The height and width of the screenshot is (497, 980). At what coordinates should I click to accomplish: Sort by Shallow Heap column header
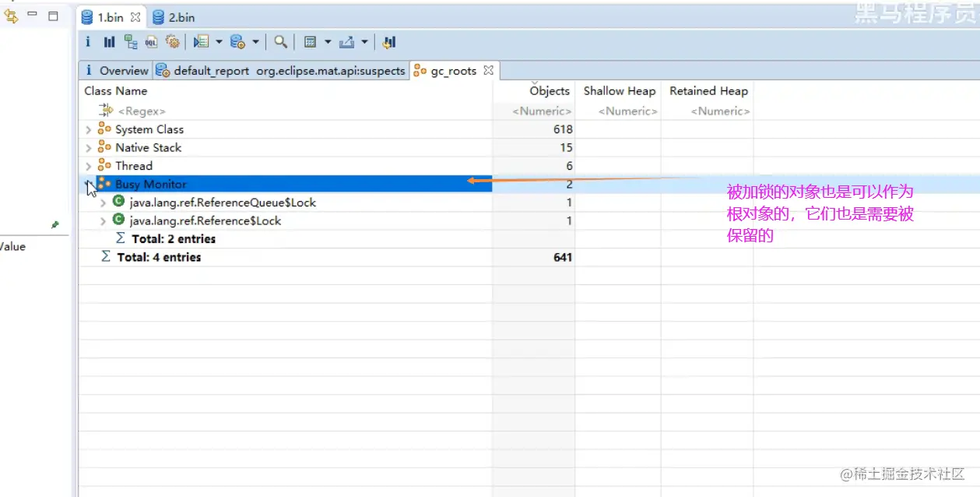pos(619,91)
